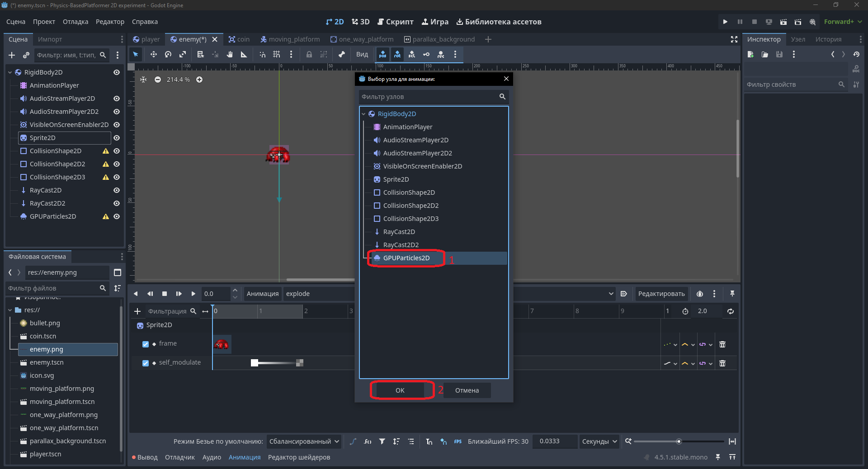The width and height of the screenshot is (868, 469).
Task: Delete the frame track with trash icon
Action: [x=722, y=344]
